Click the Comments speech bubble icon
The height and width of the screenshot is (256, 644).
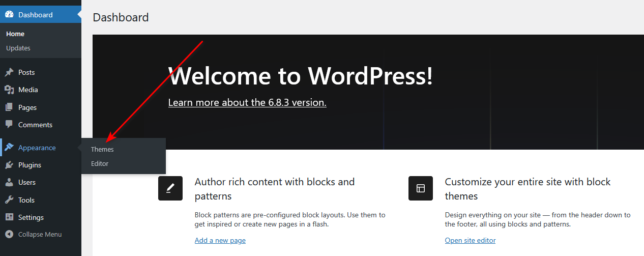[9, 125]
